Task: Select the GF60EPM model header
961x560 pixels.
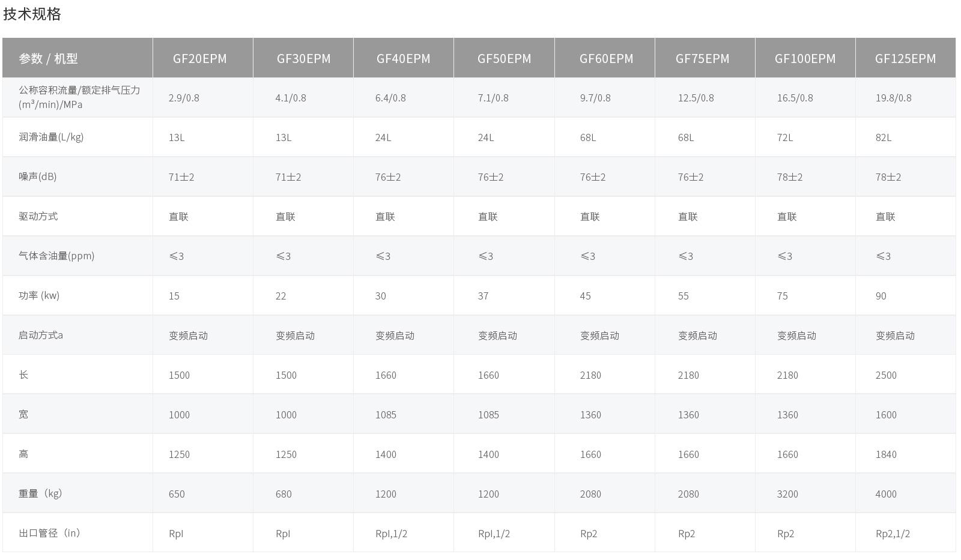Action: tap(606, 59)
